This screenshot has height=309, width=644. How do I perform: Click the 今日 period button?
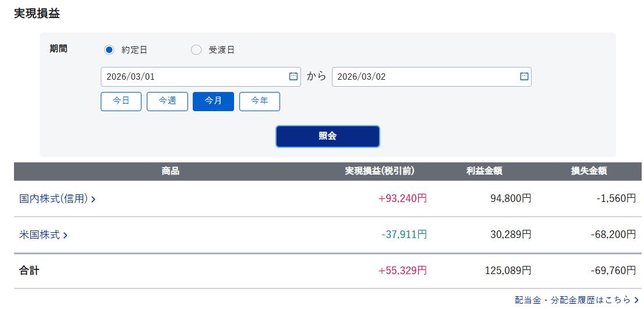pyautogui.click(x=121, y=101)
